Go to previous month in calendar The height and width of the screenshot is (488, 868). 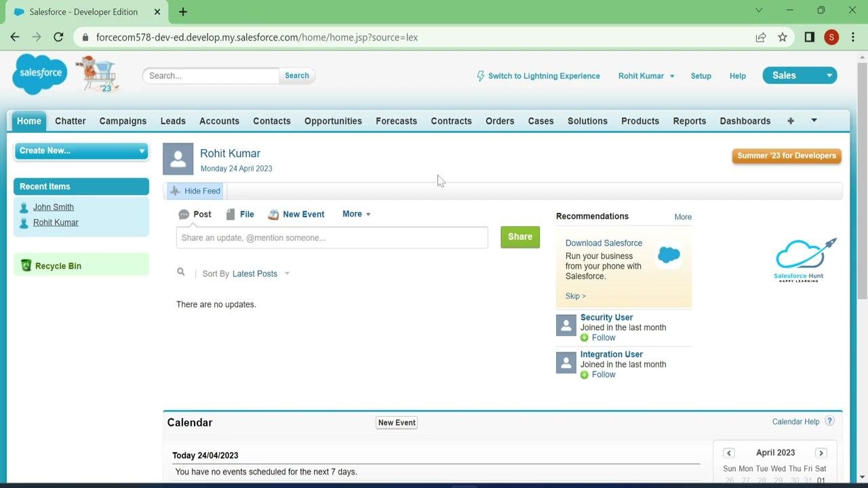pos(729,453)
